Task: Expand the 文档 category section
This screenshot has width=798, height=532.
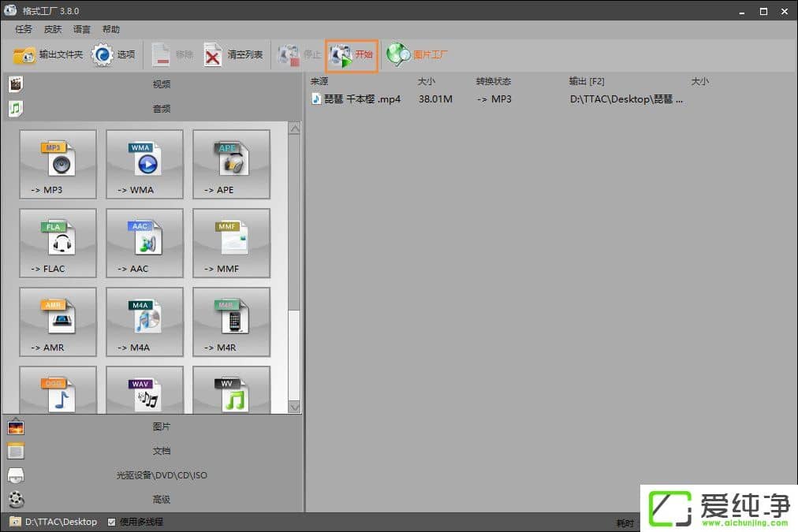Action: [x=161, y=451]
